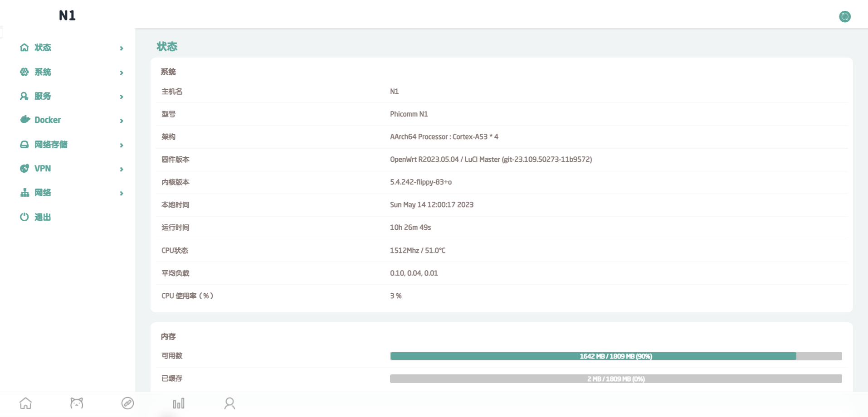Click the gear icon beside 系统
868x417 pixels.
[24, 72]
